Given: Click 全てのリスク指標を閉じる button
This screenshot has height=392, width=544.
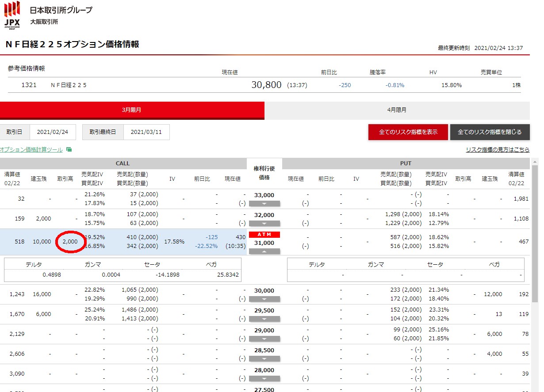Looking at the screenshot, I should point(490,132).
